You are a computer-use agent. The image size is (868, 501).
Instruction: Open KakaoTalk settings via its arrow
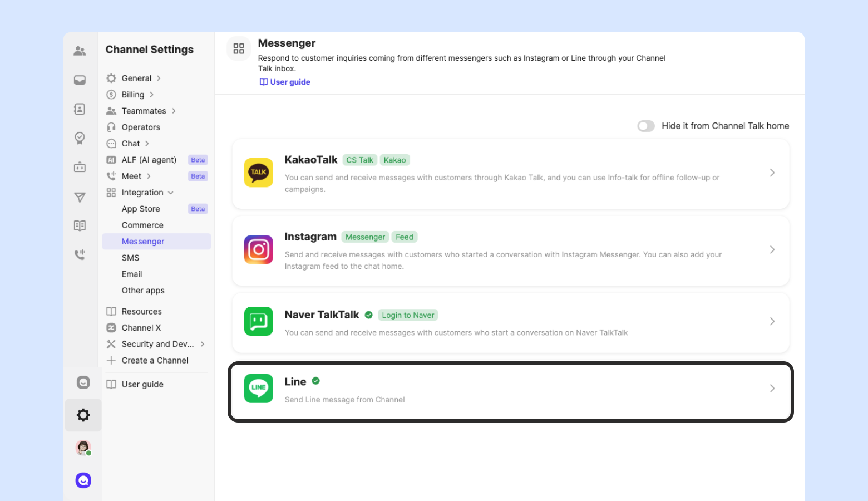(x=772, y=173)
